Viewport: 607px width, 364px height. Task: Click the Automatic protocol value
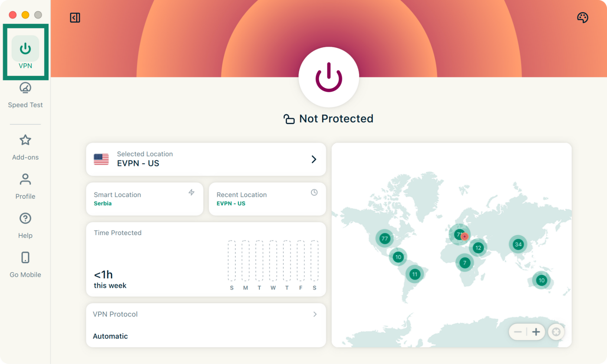click(x=110, y=336)
